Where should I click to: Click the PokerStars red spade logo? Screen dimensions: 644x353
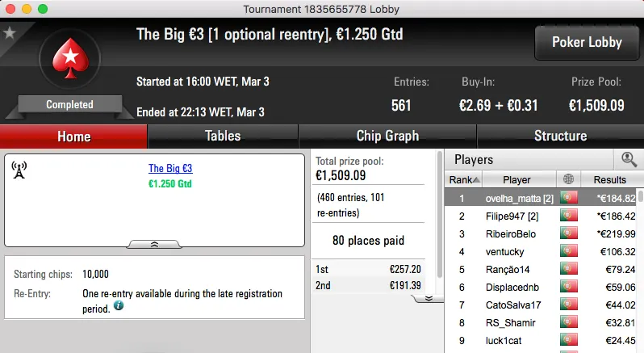pos(69,60)
